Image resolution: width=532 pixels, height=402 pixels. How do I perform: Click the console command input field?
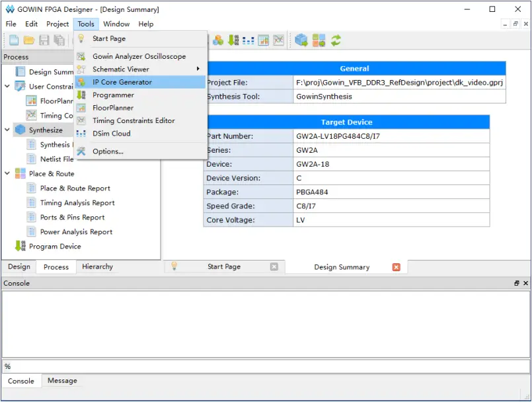pyautogui.click(x=264, y=366)
